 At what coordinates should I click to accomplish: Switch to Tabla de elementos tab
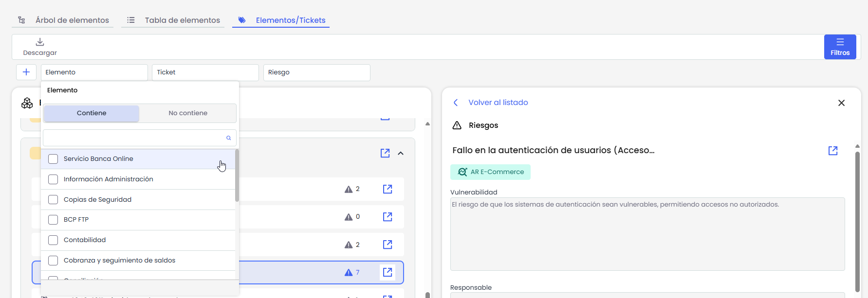point(182,20)
